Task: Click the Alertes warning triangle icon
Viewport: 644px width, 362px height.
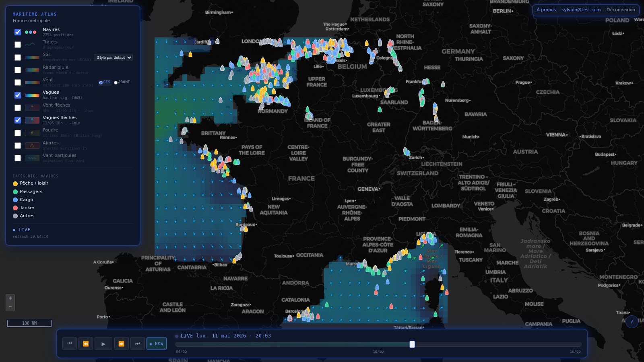Action: (32, 146)
